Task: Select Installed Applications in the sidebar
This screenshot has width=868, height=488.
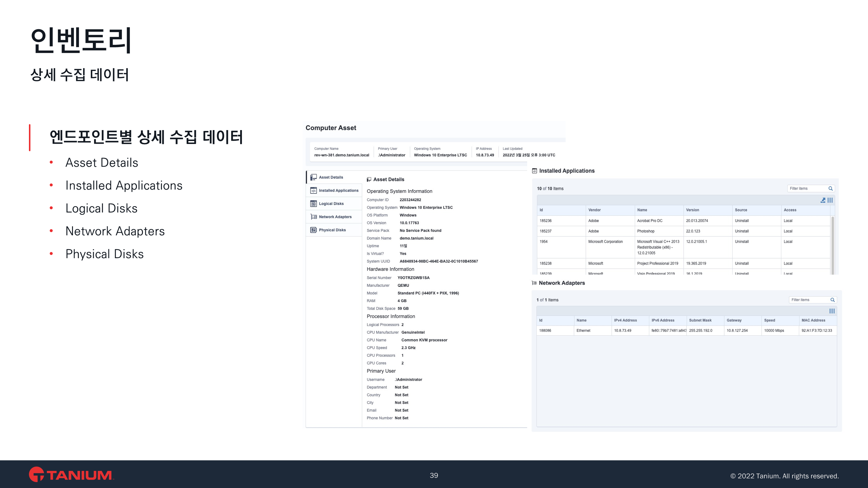Action: [x=338, y=190]
